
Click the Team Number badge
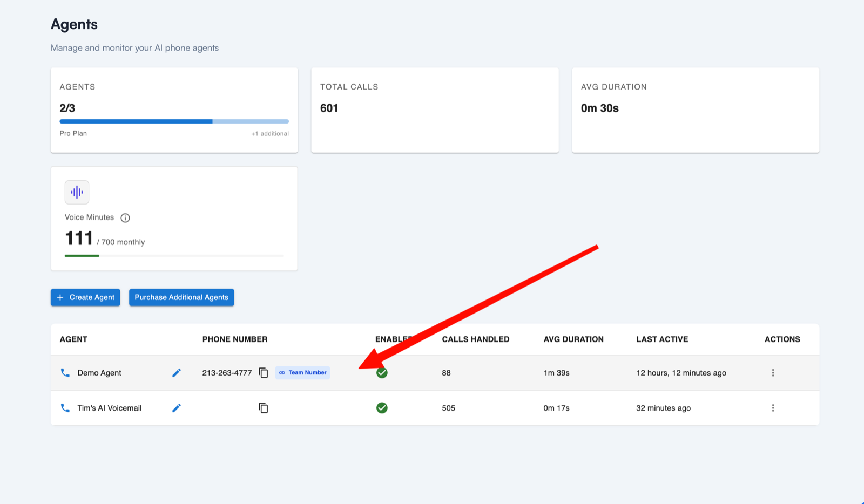[302, 373]
